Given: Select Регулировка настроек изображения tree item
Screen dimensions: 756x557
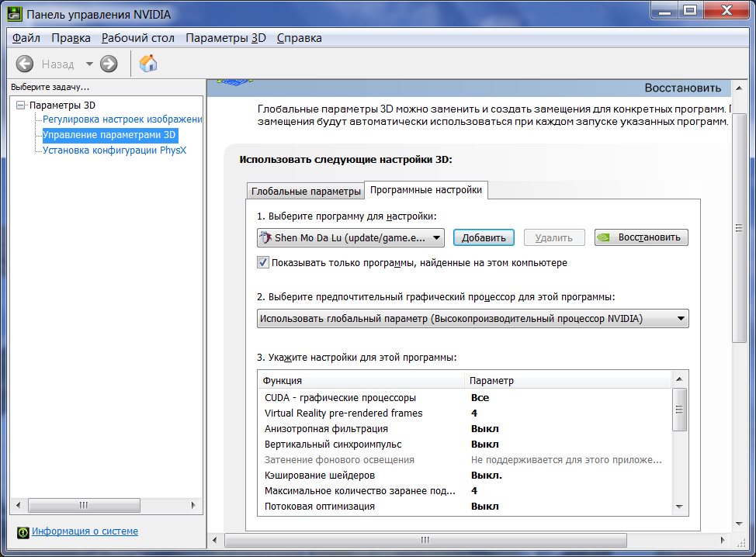Looking at the screenshot, I should tap(122, 119).
